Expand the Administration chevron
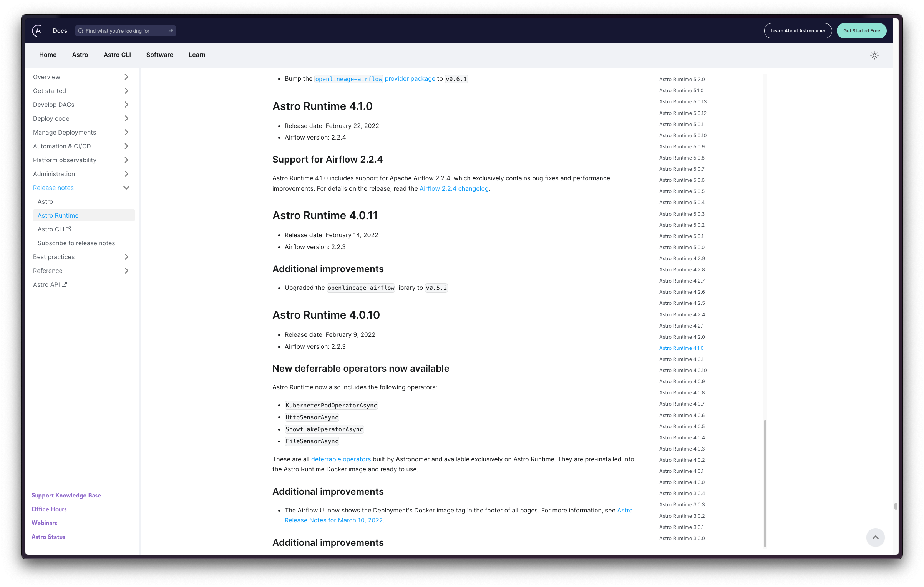 click(x=126, y=174)
